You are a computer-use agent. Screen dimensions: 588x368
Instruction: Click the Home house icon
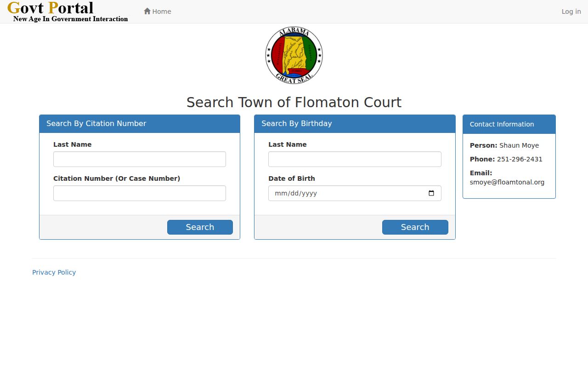(147, 11)
